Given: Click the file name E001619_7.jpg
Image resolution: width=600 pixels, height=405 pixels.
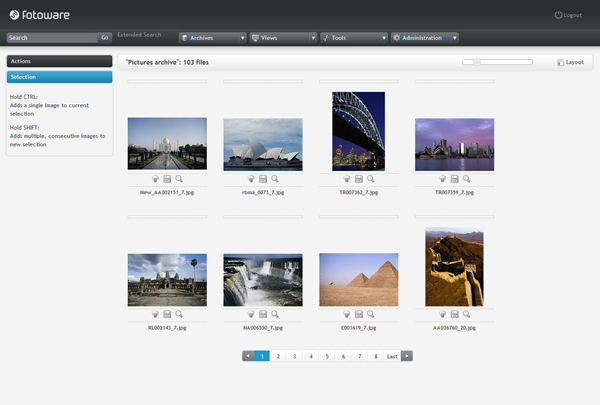Looking at the screenshot, I should click(359, 328).
